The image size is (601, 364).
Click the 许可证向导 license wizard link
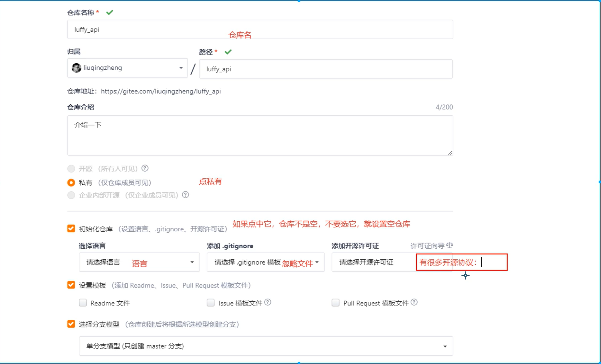tap(428, 246)
